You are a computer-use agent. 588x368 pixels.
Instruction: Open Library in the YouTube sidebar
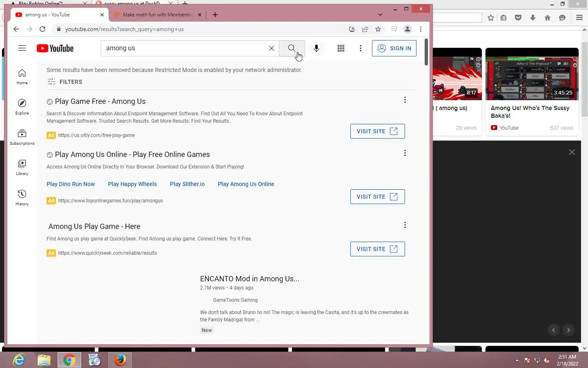pyautogui.click(x=22, y=167)
